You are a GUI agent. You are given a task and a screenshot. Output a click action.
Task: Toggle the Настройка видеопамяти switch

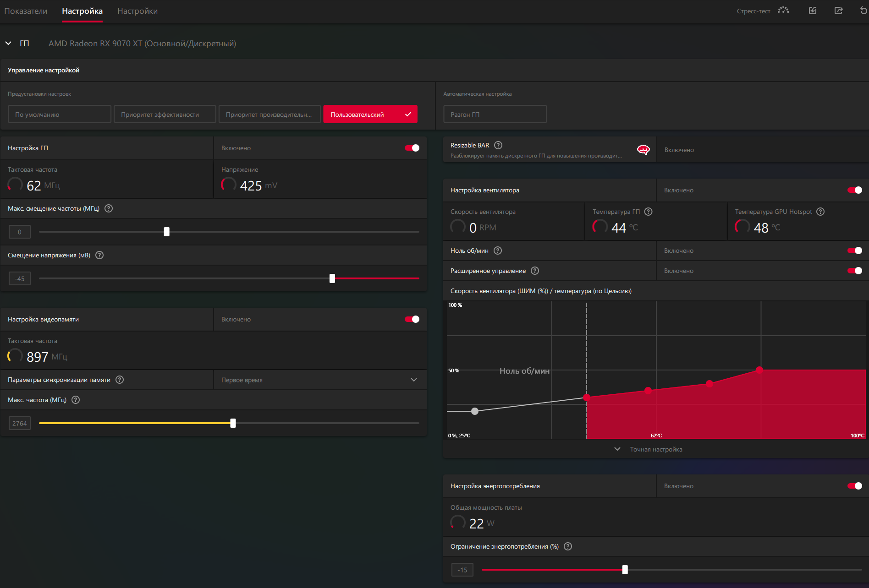coord(412,319)
